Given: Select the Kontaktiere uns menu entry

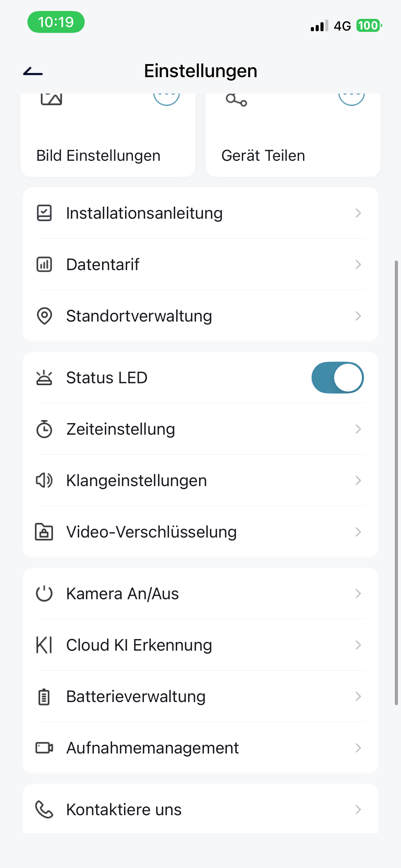Looking at the screenshot, I should [x=124, y=809].
